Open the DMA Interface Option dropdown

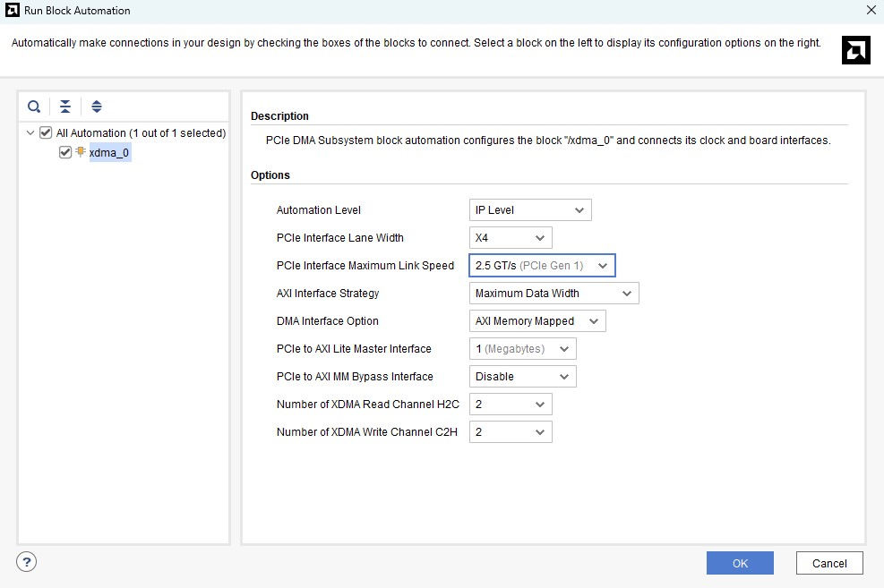[x=537, y=321]
